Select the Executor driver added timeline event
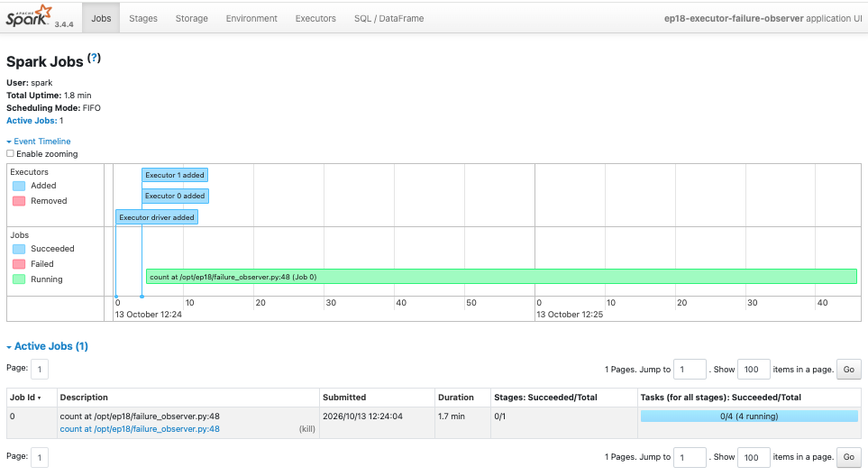Screen dimensions: 868x476 coord(157,217)
